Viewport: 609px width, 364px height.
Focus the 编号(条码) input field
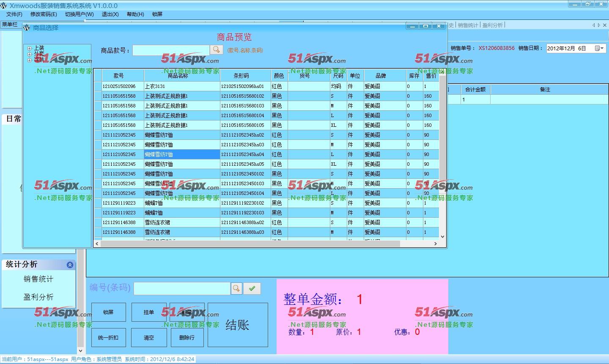tap(182, 288)
